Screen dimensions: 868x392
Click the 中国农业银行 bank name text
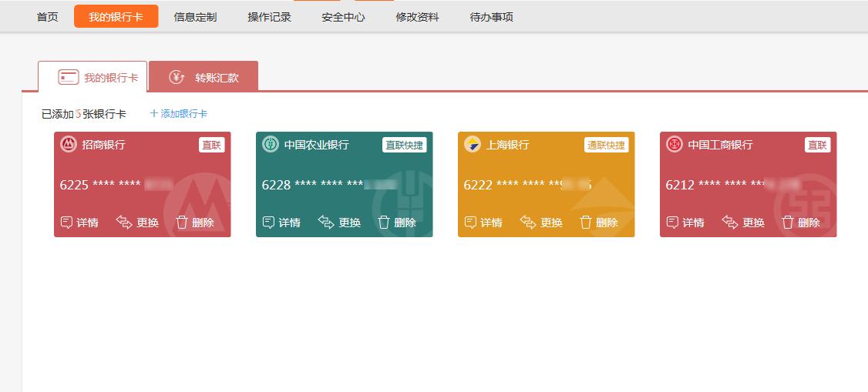317,145
